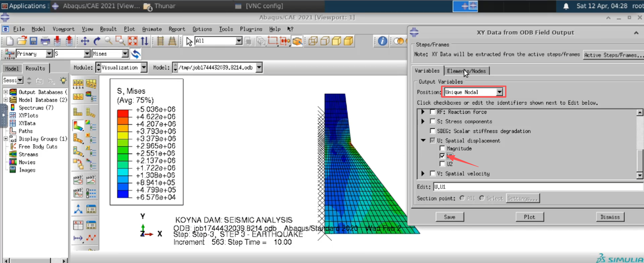Image resolution: width=644 pixels, height=263 pixels.
Task: Enable shaded render style cube
Action: (x=349, y=41)
